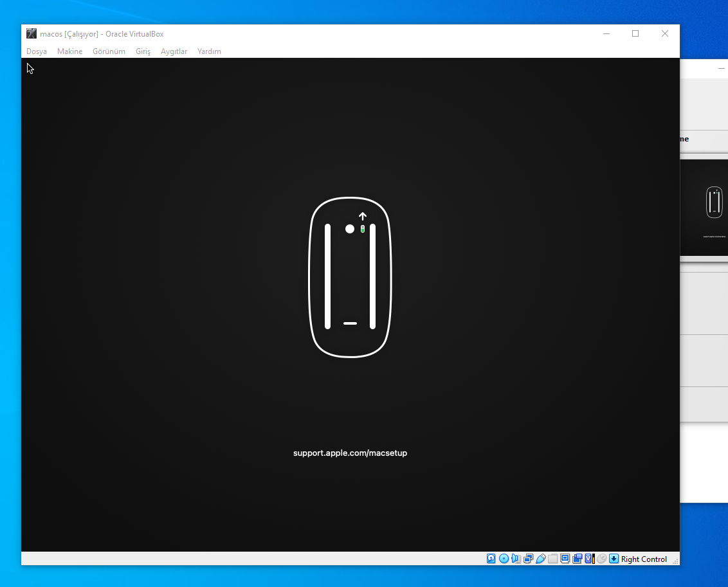Minimize the macos VirtualBox window
The height and width of the screenshot is (587, 728).
tap(606, 33)
